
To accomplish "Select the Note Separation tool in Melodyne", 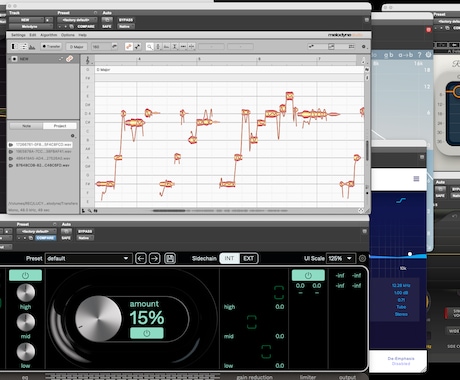I will [191, 47].
